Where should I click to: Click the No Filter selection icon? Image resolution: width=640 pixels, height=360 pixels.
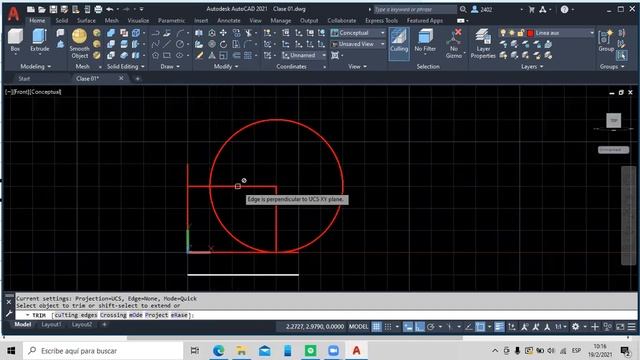tap(425, 40)
